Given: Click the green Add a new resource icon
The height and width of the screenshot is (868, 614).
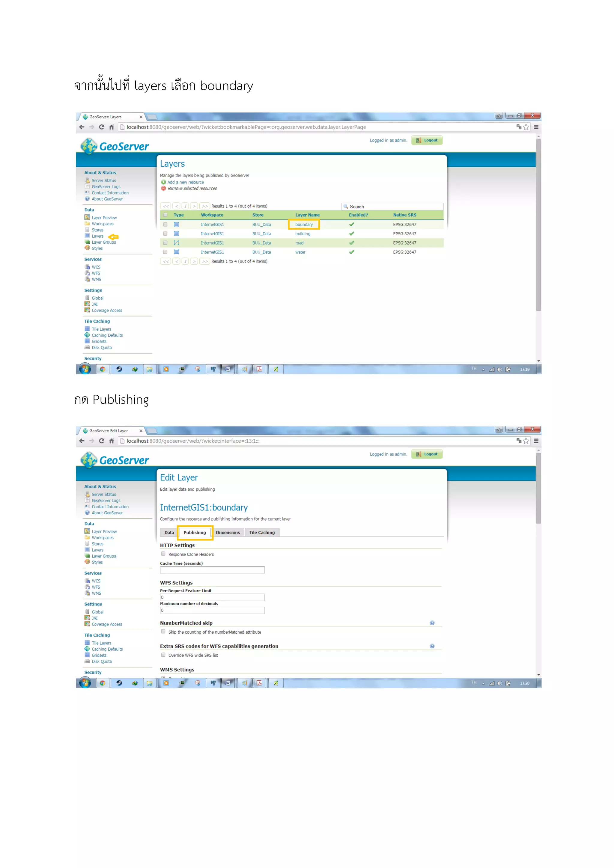Looking at the screenshot, I should (163, 182).
